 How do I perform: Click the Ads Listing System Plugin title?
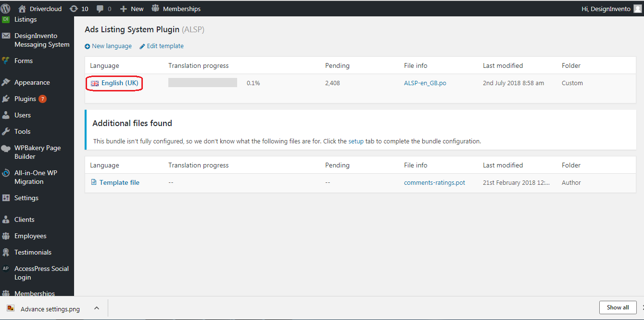pos(132,29)
